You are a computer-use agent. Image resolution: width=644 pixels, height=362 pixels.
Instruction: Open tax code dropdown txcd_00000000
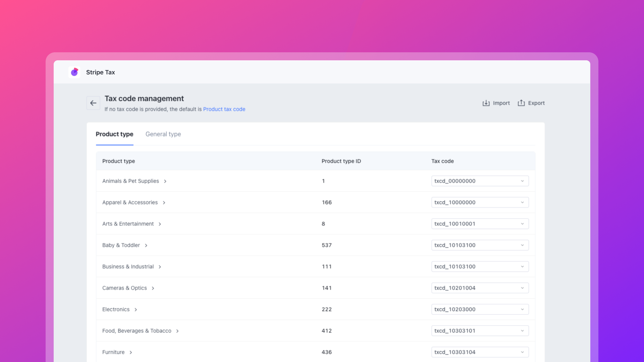point(480,181)
